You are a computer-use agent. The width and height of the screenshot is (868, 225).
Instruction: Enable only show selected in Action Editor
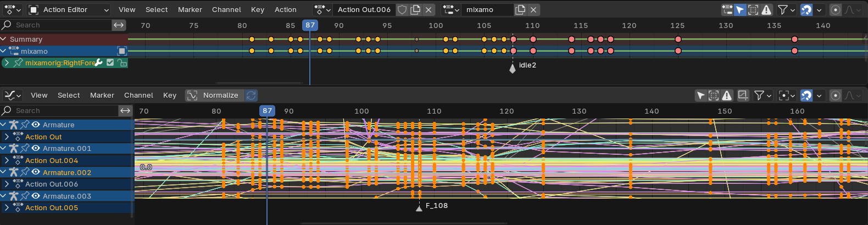point(740,10)
